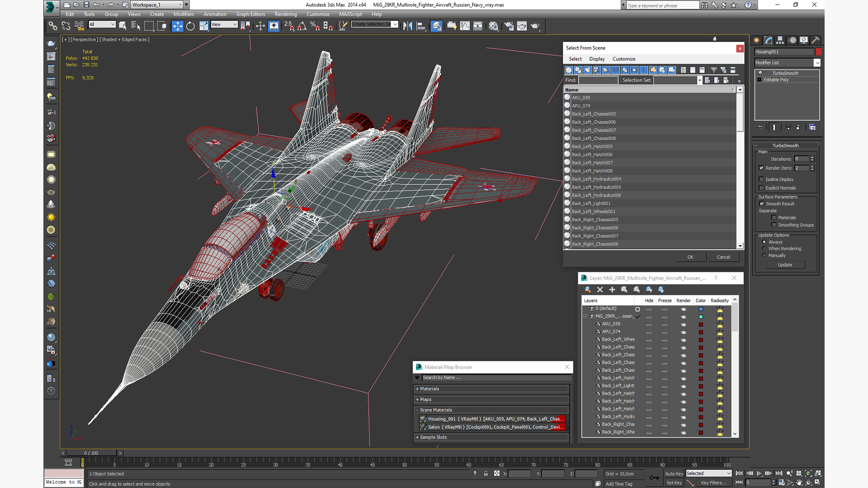Activate Select and Scale tool

203,26
